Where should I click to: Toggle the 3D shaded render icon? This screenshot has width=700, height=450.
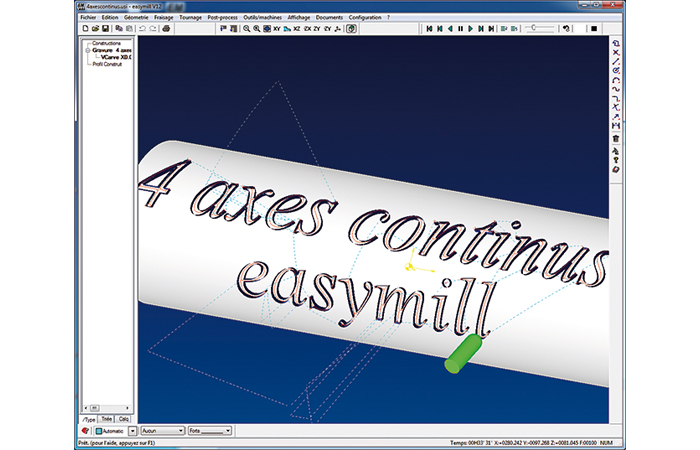[x=351, y=29]
